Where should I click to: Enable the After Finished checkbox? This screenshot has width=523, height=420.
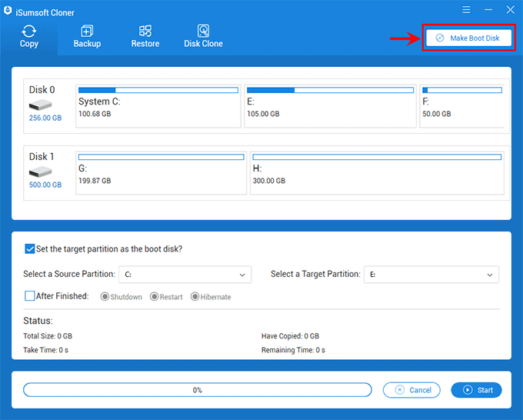coord(30,296)
